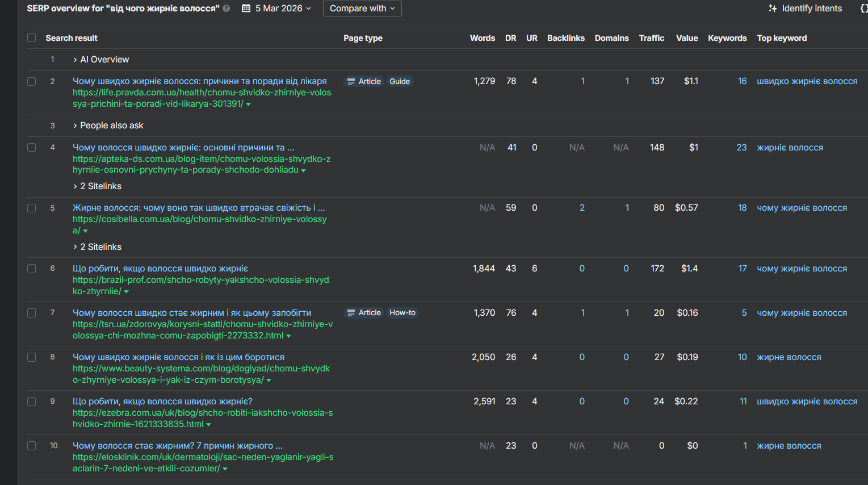Open result title 'Що робити, якщо волосся швидко жирніє?'
Image resolution: width=868 pixels, height=485 pixels.
tap(163, 402)
